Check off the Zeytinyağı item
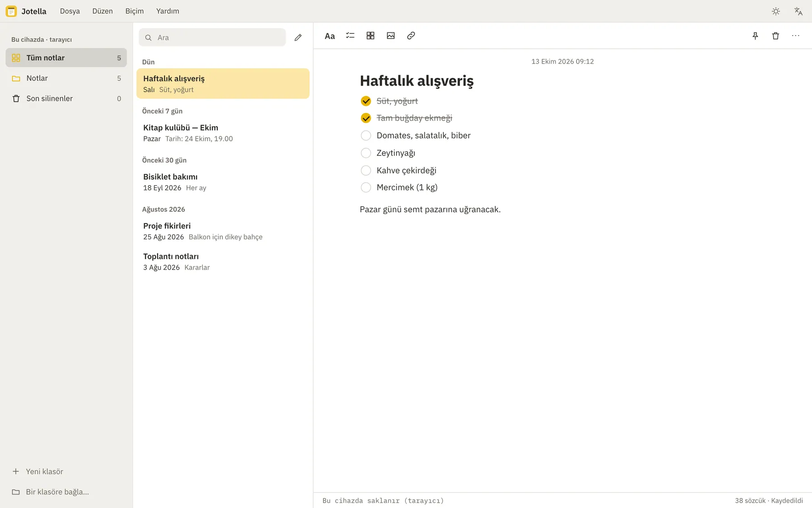 click(x=366, y=153)
